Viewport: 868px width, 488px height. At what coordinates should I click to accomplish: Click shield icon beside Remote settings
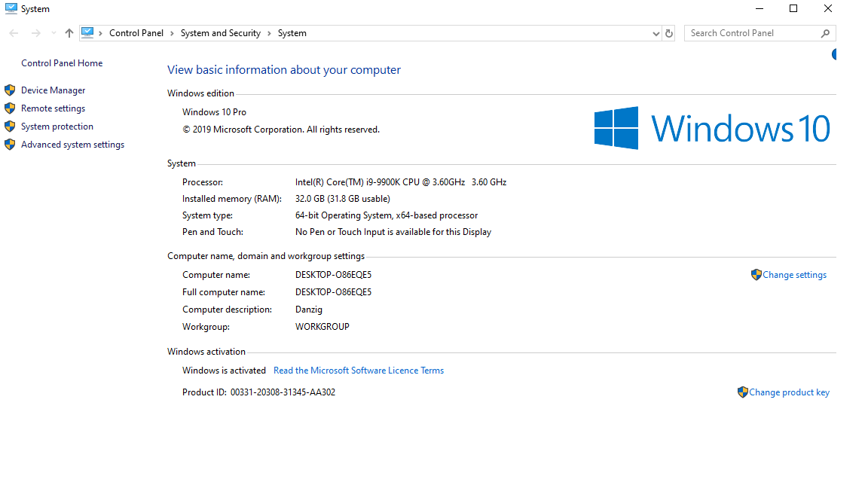click(10, 108)
